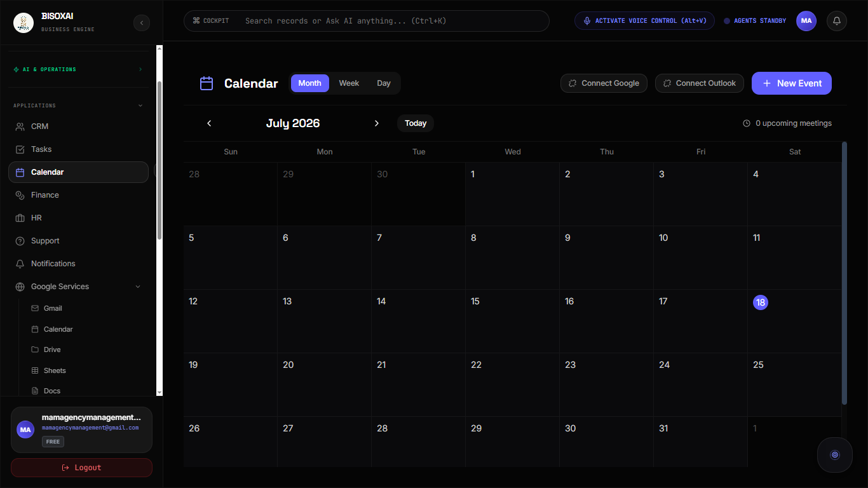Open the Tasks sidebar item

(78, 149)
